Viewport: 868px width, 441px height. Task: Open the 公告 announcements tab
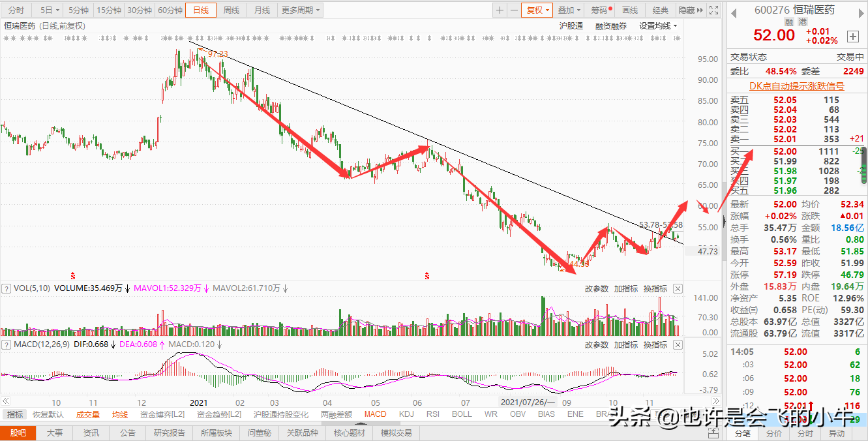point(128,433)
